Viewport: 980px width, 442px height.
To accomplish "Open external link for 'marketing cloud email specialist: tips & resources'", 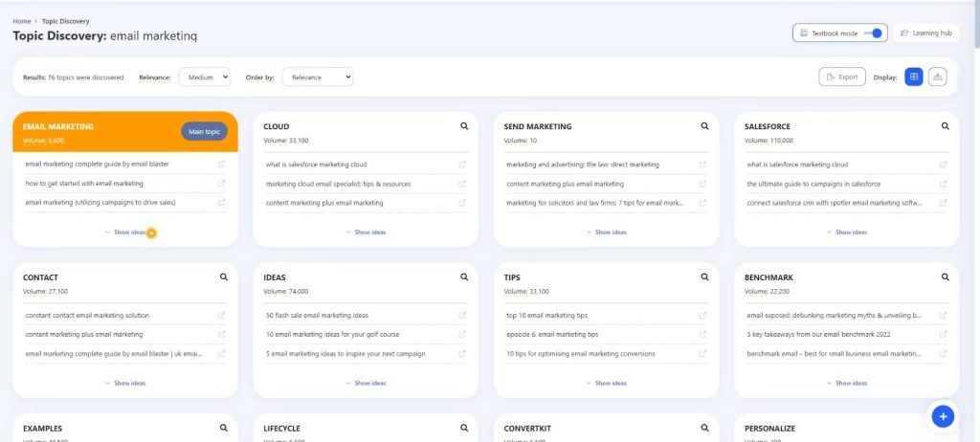I will coord(462,184).
